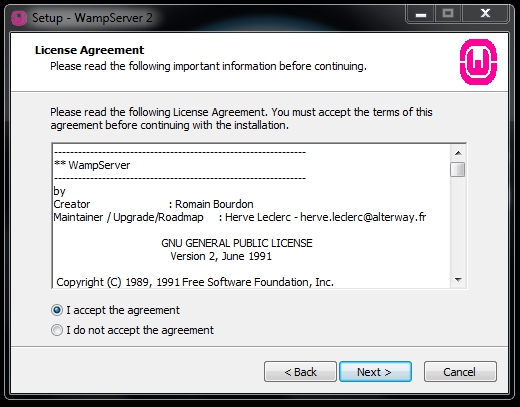520x407 pixels.
Task: Click inside the license agreement text box
Action: click(251, 216)
